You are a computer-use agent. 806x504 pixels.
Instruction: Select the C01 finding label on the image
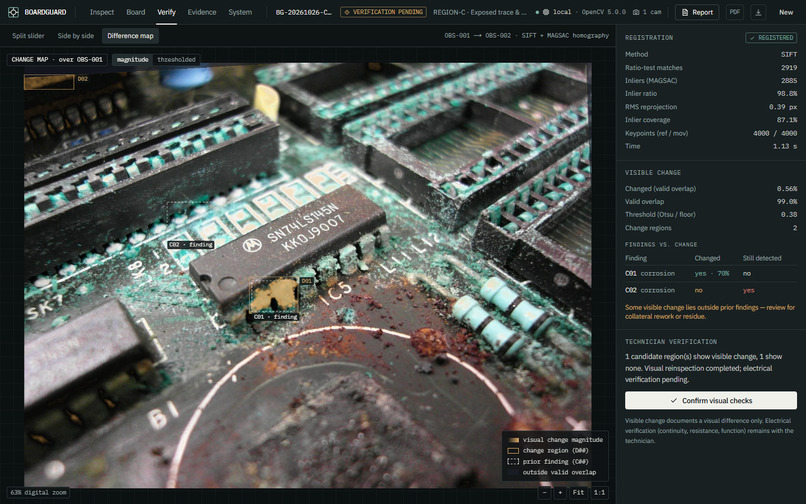(x=275, y=317)
